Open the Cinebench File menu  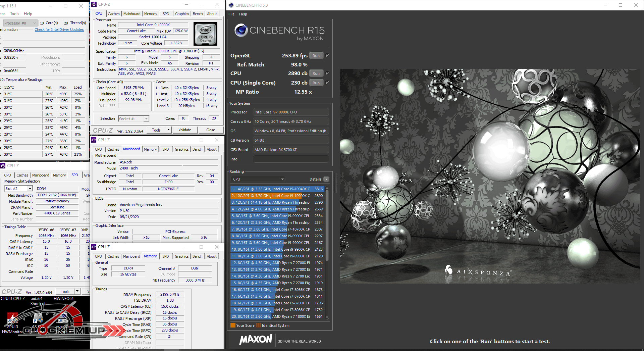[x=231, y=14]
